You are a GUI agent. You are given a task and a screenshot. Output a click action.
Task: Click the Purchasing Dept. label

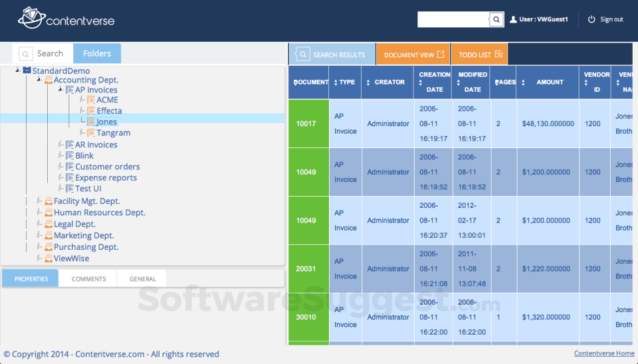(86, 247)
